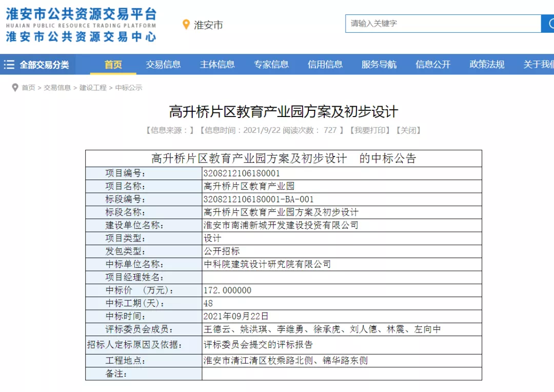This screenshot has width=554, height=392.
Task: Focus the 请输入关键字 search field
Action: pyautogui.click(x=443, y=24)
